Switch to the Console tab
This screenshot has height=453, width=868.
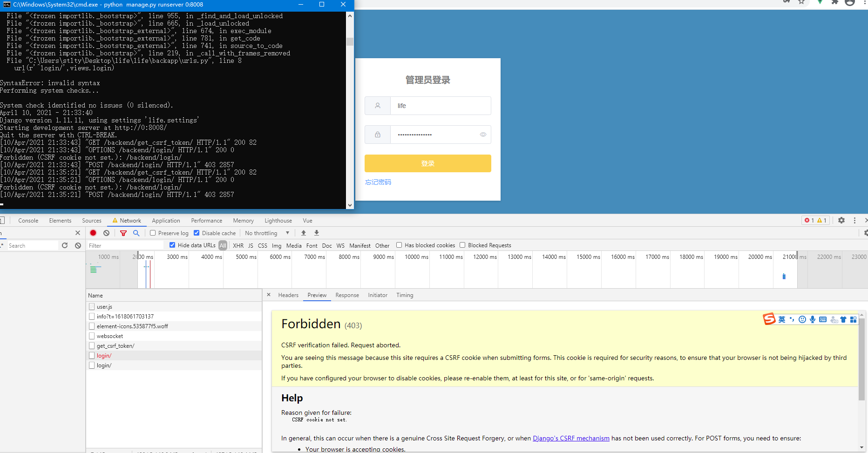[x=28, y=221]
